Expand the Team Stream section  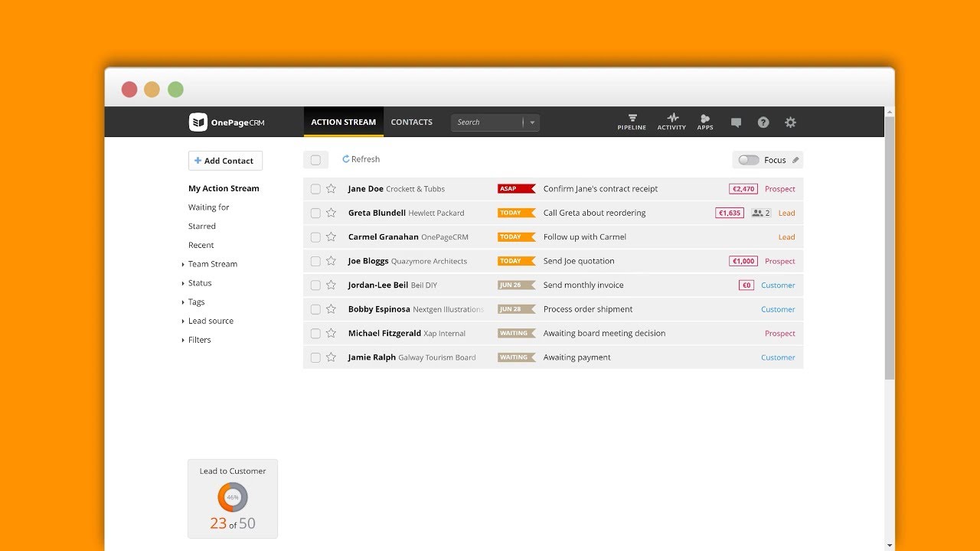(x=212, y=264)
